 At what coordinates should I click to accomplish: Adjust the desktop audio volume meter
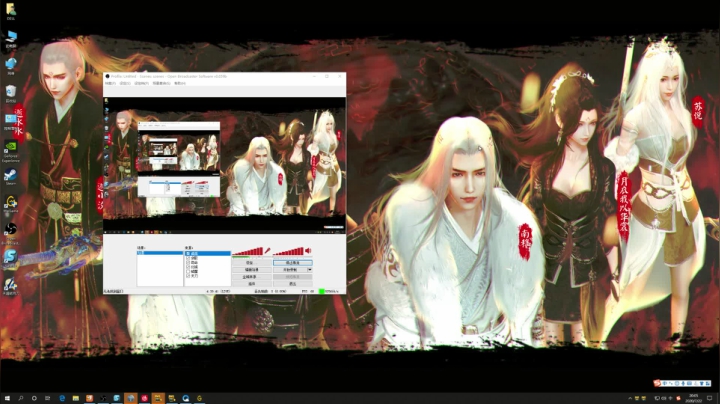tap(288, 251)
